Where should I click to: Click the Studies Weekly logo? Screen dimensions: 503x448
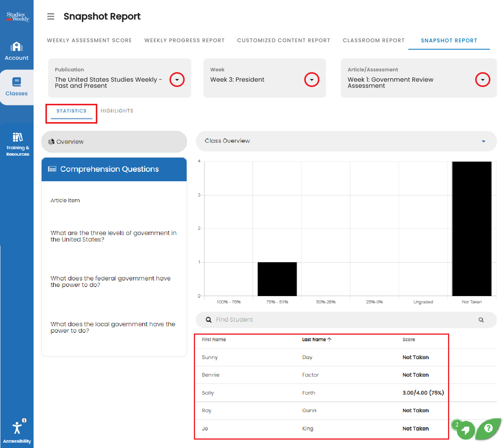coord(17,16)
